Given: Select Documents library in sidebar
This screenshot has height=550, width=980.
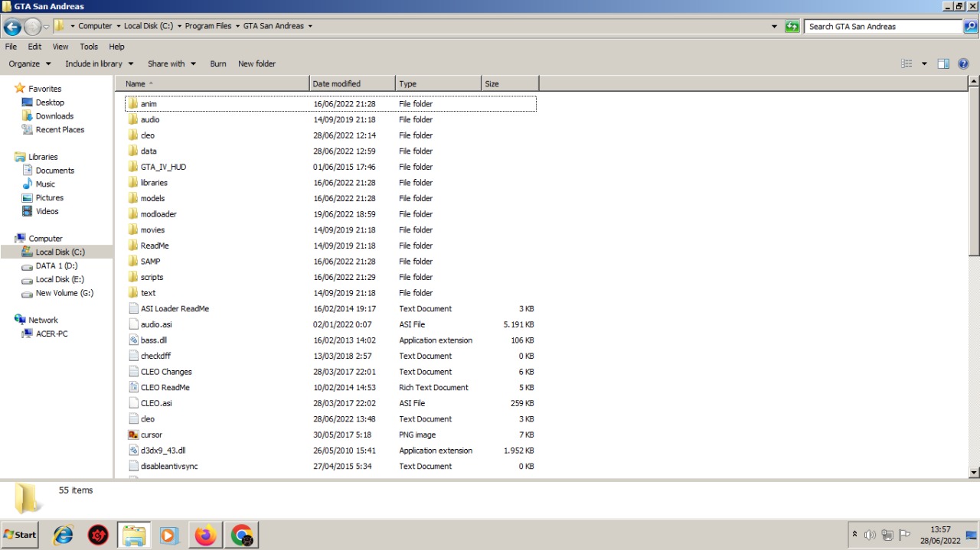Looking at the screenshot, I should pyautogui.click(x=55, y=171).
